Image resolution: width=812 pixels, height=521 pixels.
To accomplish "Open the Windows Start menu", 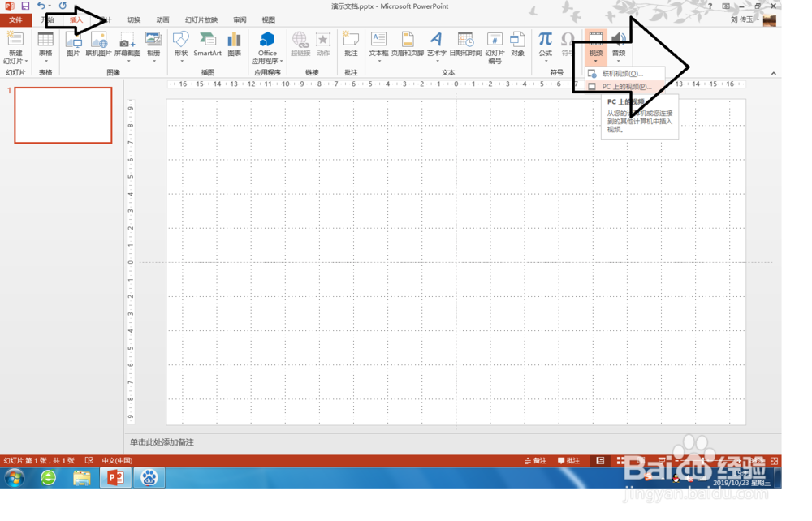I will (15, 477).
